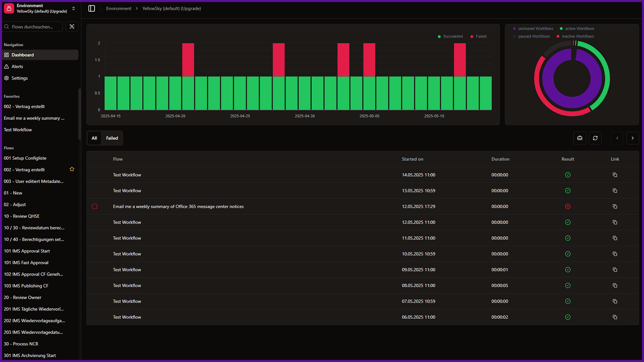Toggle unshared Workflows legend entry
Screen dimensions: 644x362
533,29
